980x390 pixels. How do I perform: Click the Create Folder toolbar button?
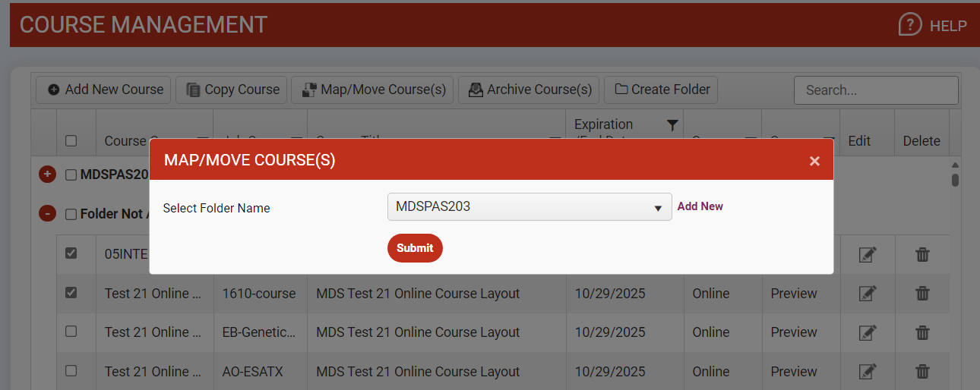662,90
